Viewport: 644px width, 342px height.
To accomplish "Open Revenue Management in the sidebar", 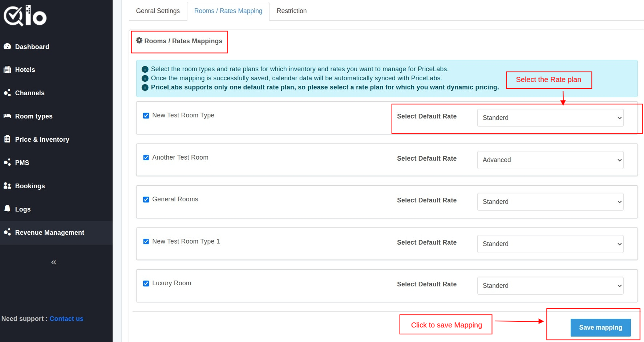I will (49, 233).
